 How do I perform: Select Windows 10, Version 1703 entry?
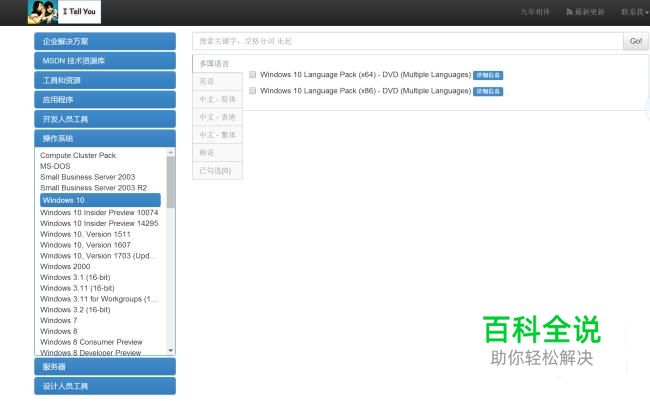[x=98, y=255]
